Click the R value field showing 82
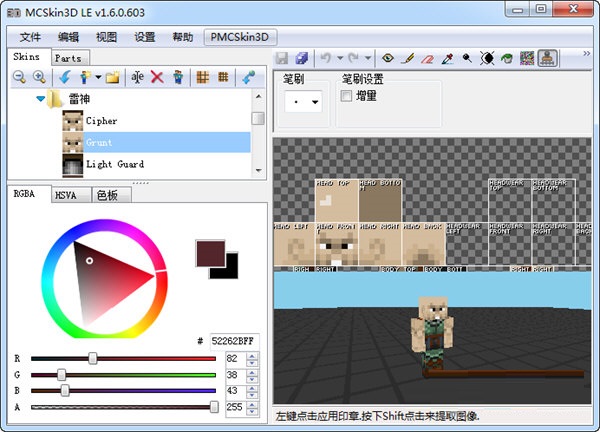Screen dimensions: 600x432 point(236,359)
